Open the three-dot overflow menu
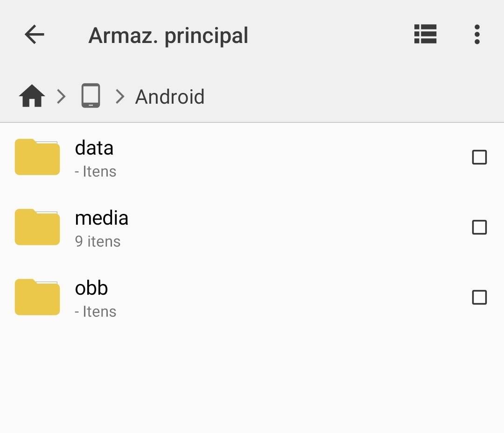This screenshot has width=504, height=433. pos(476,35)
